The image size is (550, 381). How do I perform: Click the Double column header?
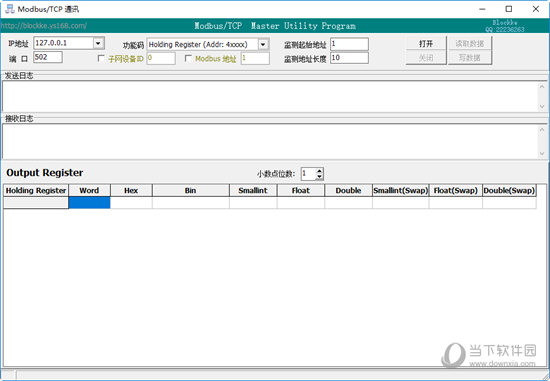point(348,190)
